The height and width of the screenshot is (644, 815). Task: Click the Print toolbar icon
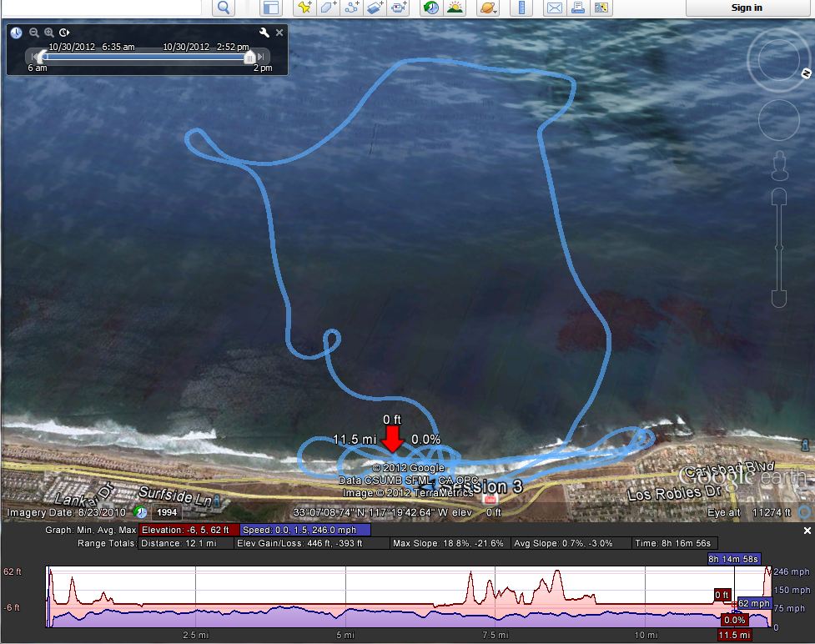click(x=578, y=8)
